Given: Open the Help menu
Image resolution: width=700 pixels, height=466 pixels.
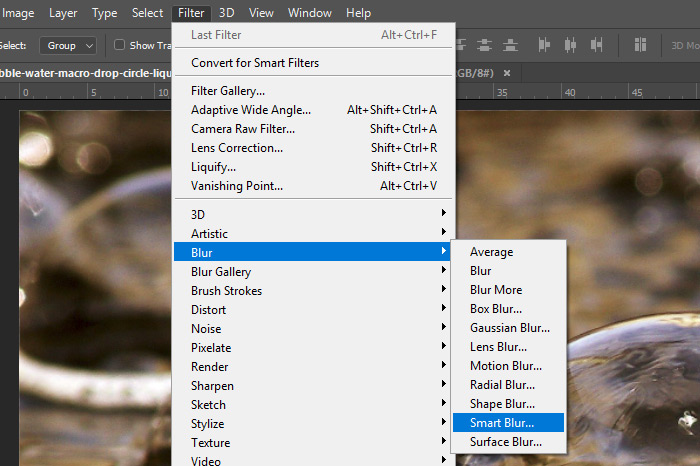Looking at the screenshot, I should 358,13.
